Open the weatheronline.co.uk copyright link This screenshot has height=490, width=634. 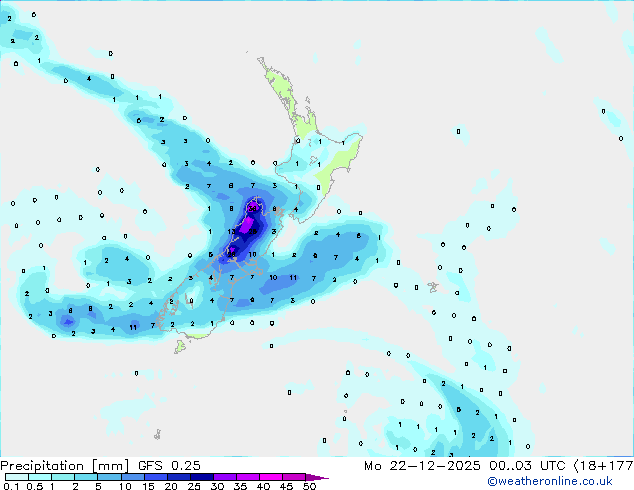549,481
